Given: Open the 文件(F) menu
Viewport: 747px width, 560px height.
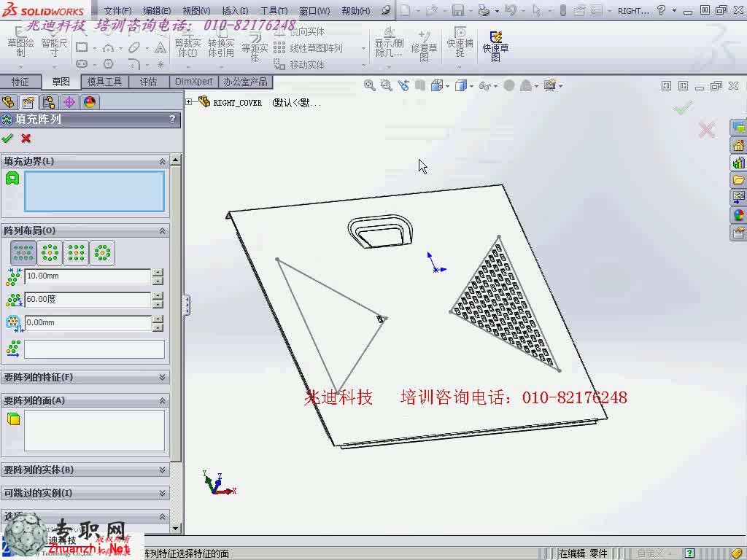Looking at the screenshot, I should (117, 10).
